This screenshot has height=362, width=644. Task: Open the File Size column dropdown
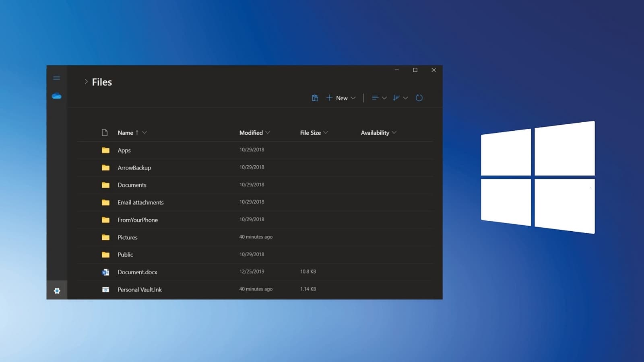(326, 133)
